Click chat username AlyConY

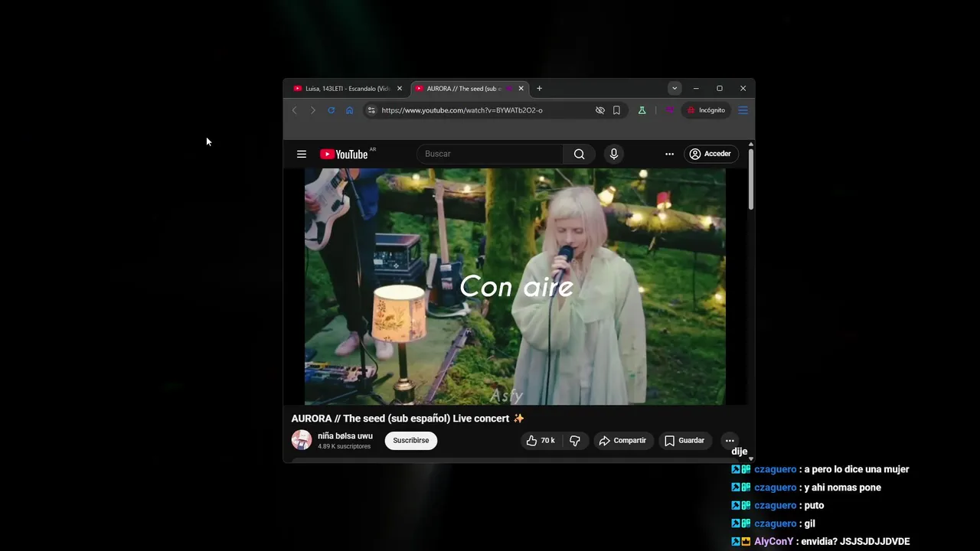[x=774, y=542]
